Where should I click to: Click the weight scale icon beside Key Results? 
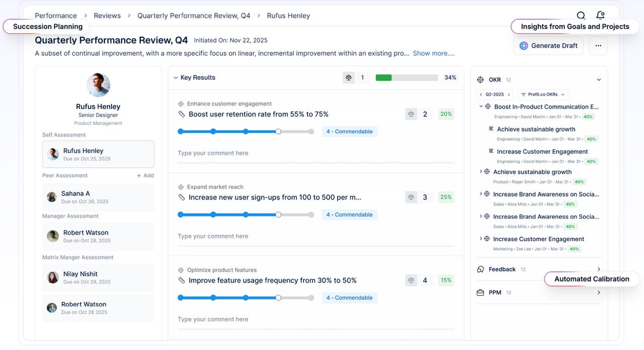pos(349,78)
